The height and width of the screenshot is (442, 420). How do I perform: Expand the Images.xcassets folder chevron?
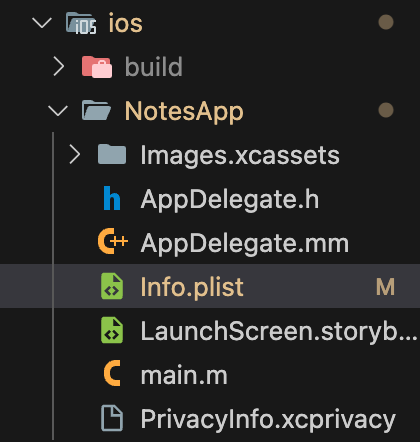pos(75,155)
